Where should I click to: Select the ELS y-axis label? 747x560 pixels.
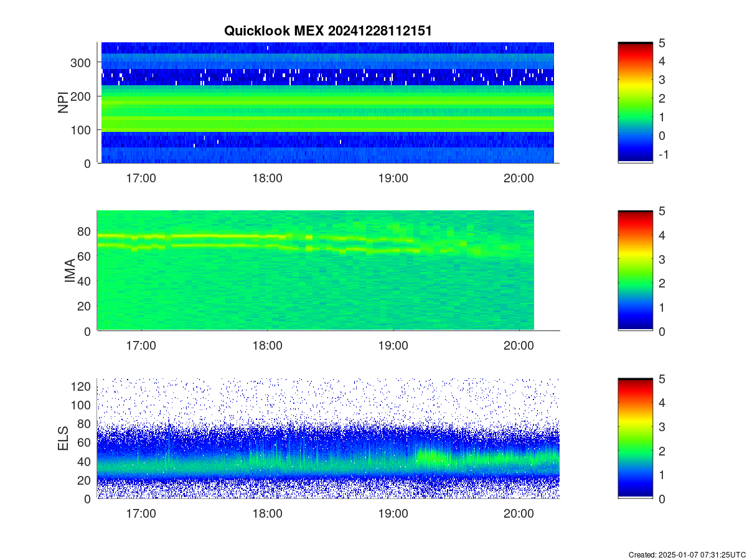pyautogui.click(x=63, y=439)
